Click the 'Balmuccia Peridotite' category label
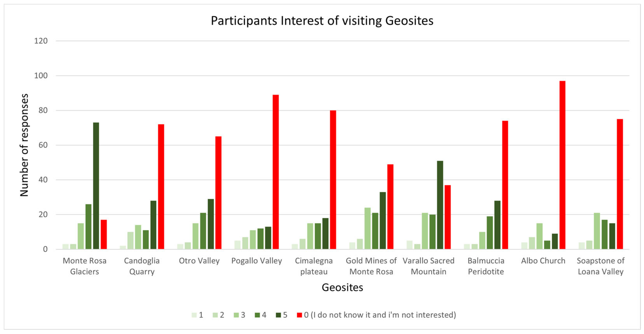Screen dimensions: 644x334 486,266
